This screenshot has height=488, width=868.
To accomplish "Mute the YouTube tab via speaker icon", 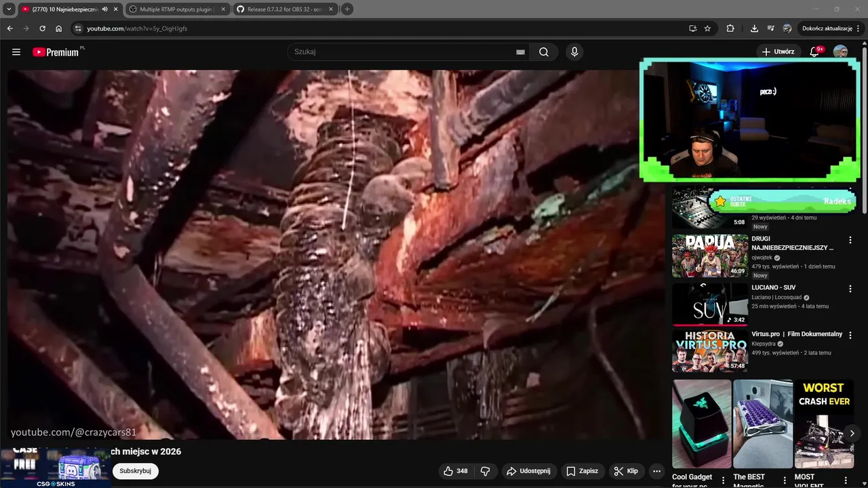I will (x=104, y=9).
